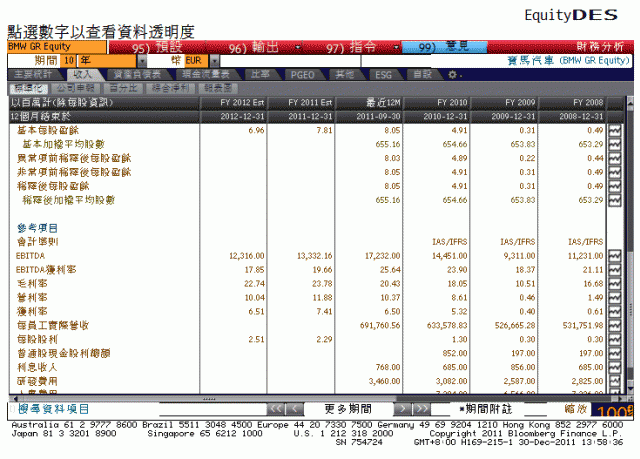Jump to latest periods with >> button

point(422,409)
